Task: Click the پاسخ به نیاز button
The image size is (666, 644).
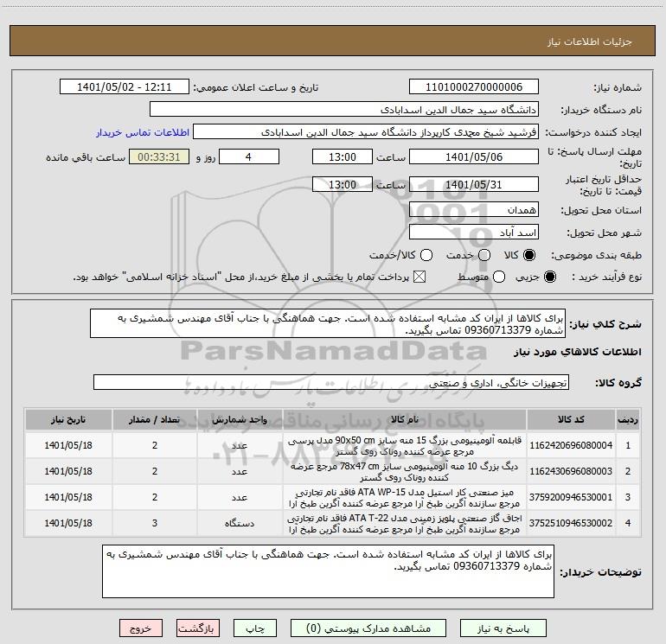Action: coord(503,628)
